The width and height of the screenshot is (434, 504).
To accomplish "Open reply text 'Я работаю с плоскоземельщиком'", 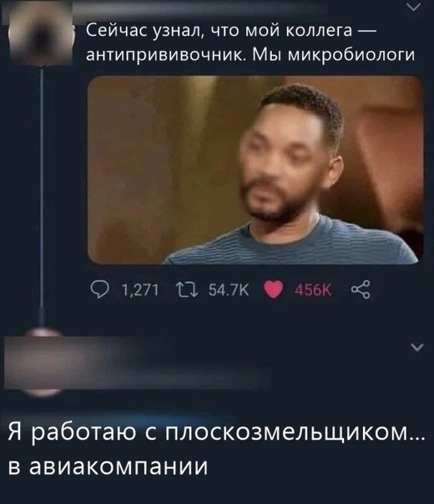I will [x=216, y=435].
